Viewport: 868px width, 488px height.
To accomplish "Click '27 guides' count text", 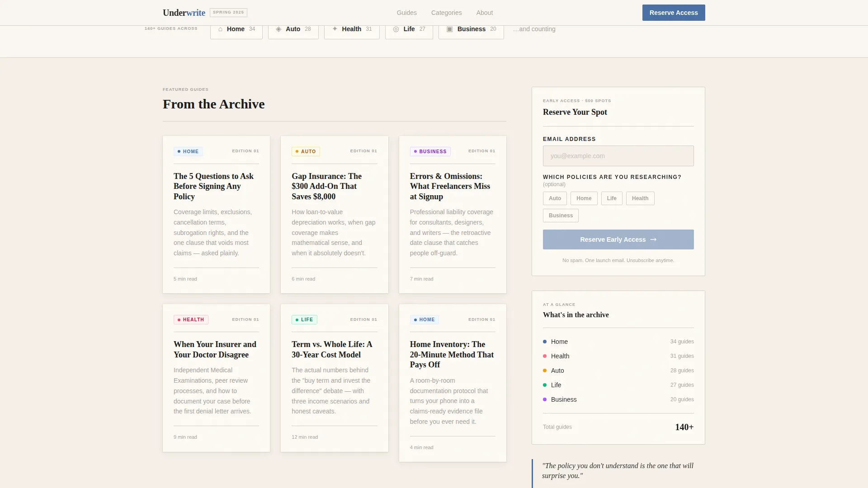I will coord(682,385).
